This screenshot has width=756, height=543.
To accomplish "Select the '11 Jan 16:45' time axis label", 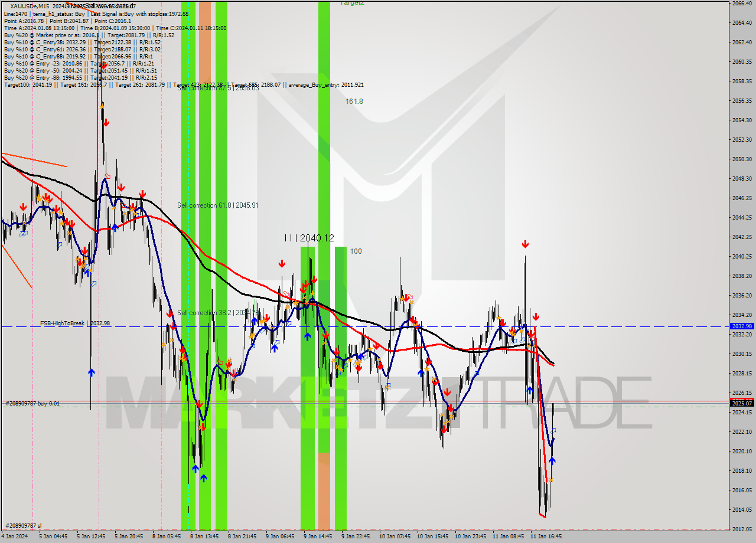I will coord(546,537).
